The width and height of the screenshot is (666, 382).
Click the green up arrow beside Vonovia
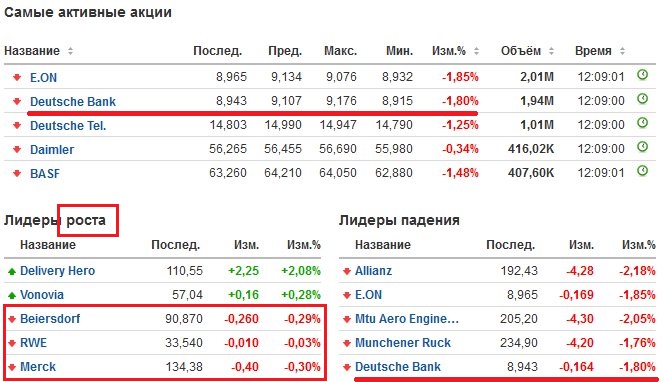(12, 295)
